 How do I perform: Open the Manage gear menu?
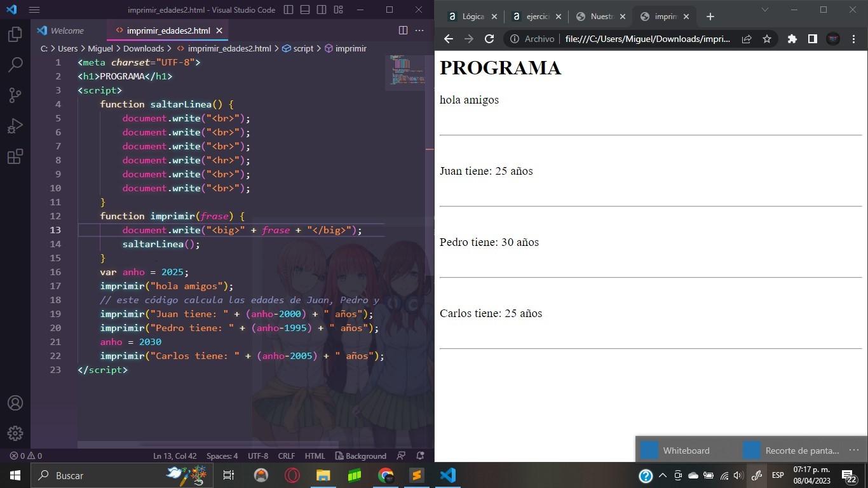15,433
